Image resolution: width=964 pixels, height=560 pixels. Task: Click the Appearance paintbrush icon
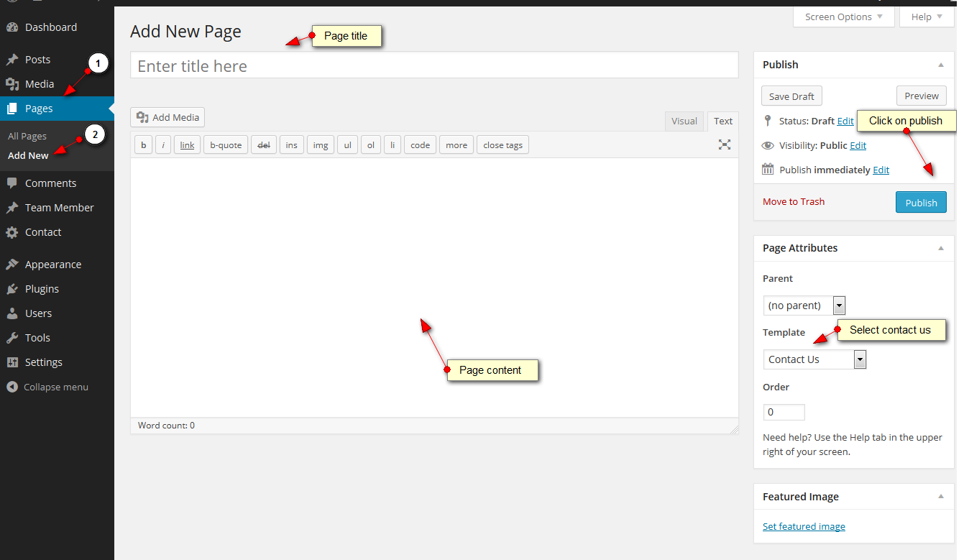coord(12,265)
